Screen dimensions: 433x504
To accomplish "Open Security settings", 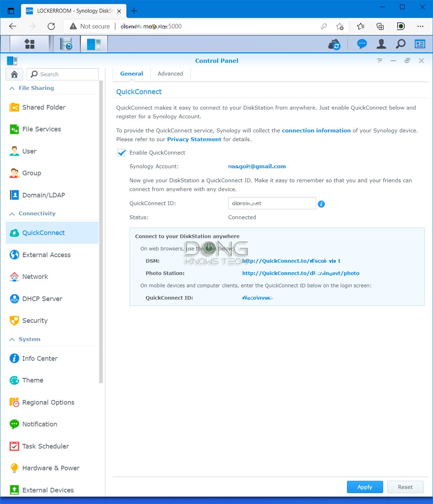I will click(52, 320).
